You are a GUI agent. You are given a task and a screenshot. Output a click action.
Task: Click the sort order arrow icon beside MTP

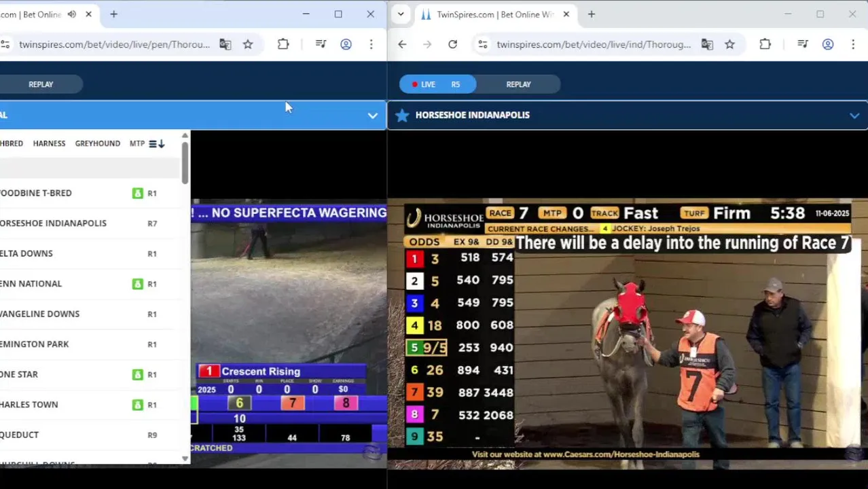coord(157,143)
